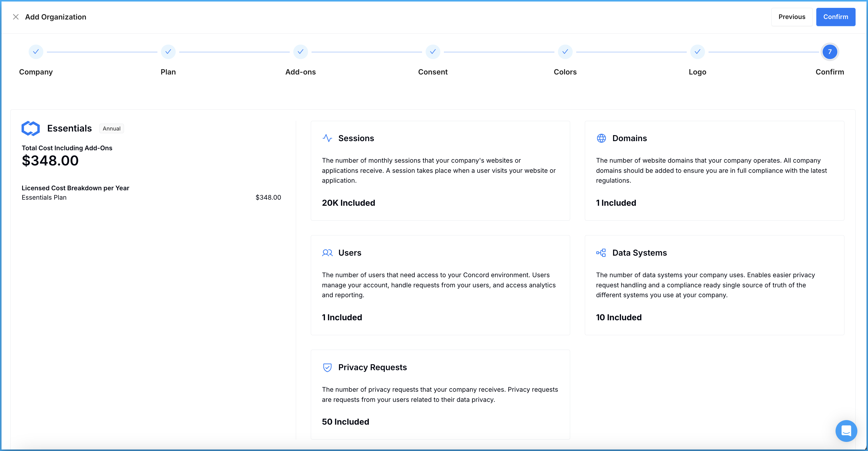Click the Sessions card description text
This screenshot has height=451, width=868.
tap(439, 171)
